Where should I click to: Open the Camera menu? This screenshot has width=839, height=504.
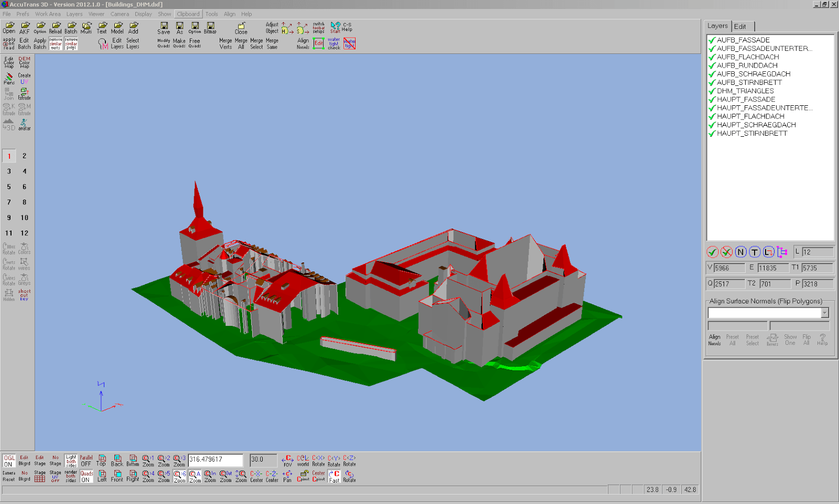point(120,14)
